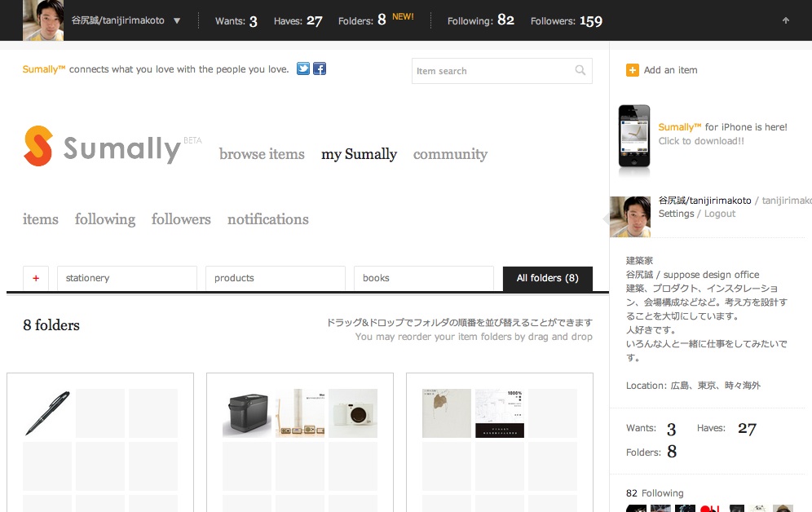Open the community section
This screenshot has height=512, width=812.
click(450, 154)
